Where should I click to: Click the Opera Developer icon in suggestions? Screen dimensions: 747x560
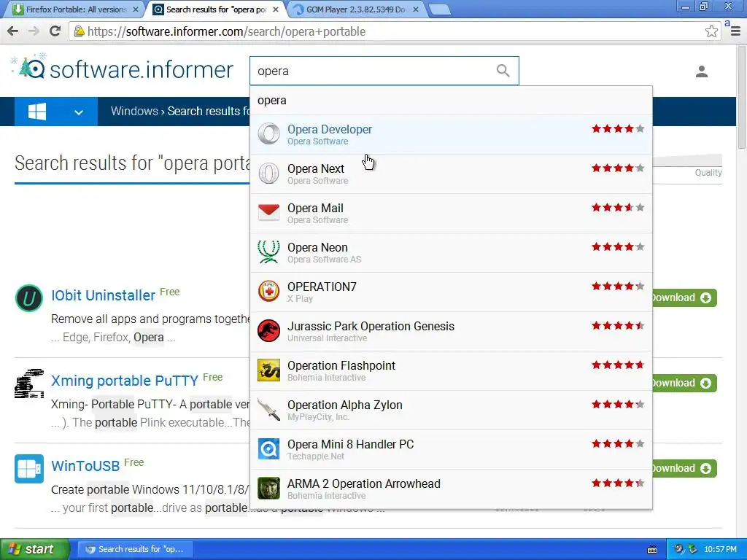click(268, 134)
